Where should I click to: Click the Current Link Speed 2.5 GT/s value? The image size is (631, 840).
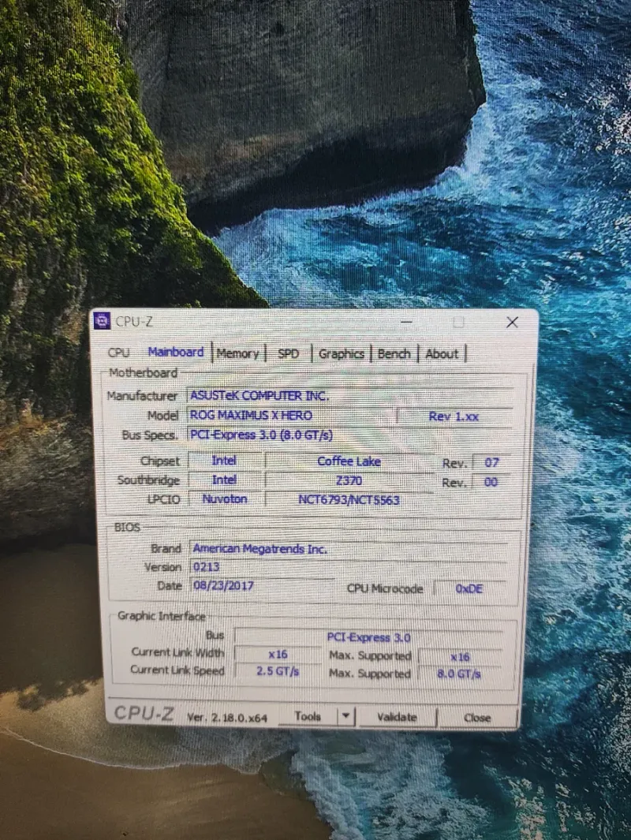278,670
